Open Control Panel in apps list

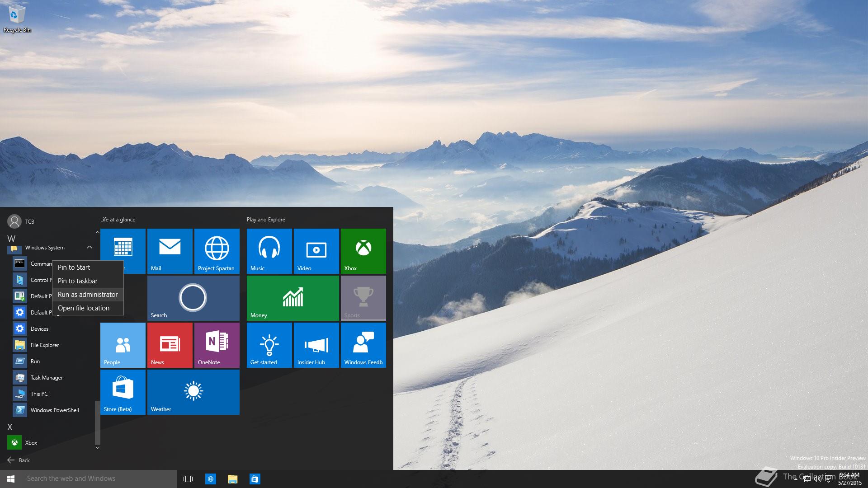point(32,280)
